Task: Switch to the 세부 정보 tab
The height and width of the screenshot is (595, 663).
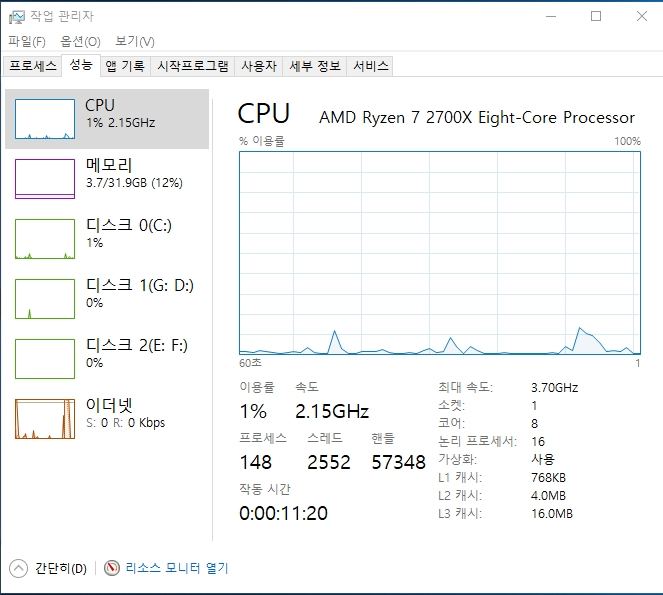Action: click(x=314, y=66)
